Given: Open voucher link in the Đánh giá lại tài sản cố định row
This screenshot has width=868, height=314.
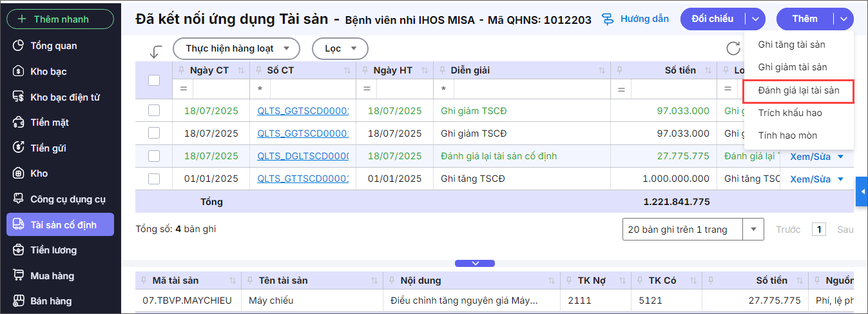Looking at the screenshot, I should pos(303,156).
